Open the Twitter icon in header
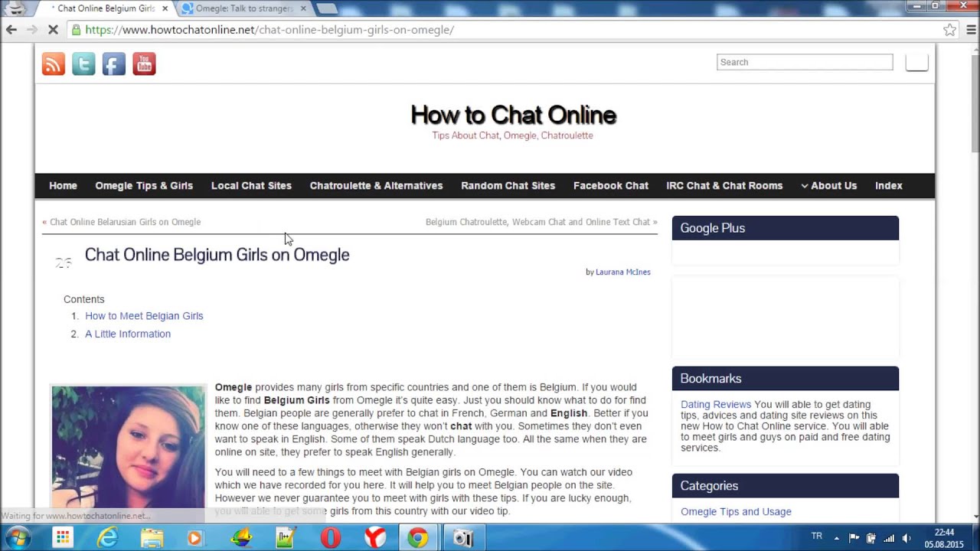 (x=83, y=64)
